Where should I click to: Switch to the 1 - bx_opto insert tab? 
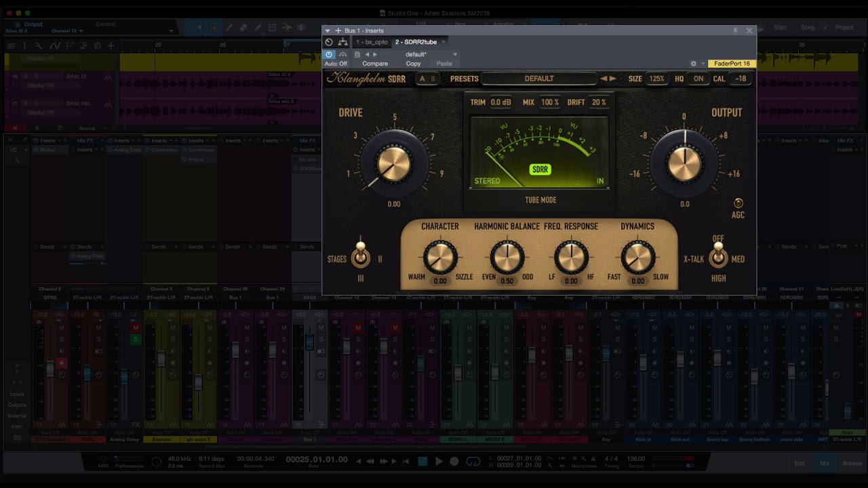pyautogui.click(x=372, y=42)
